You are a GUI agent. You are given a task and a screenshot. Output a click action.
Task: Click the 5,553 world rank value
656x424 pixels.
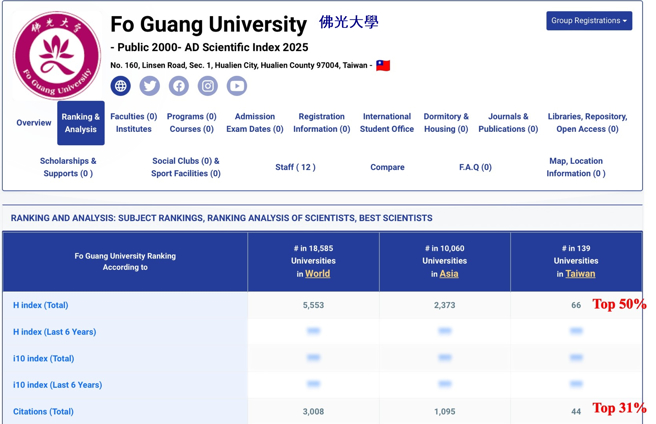(x=313, y=305)
